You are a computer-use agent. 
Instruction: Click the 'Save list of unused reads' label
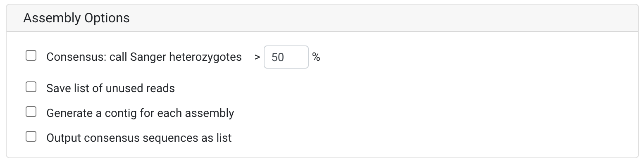point(110,88)
